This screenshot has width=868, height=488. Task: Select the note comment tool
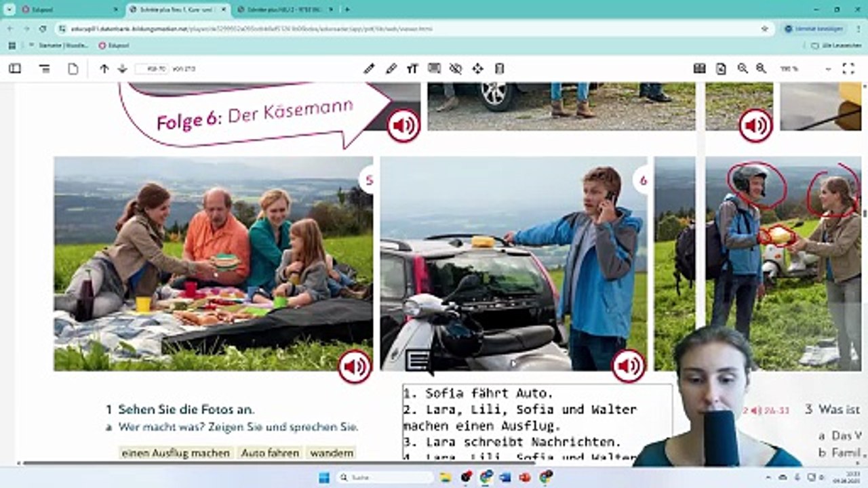tap(434, 68)
